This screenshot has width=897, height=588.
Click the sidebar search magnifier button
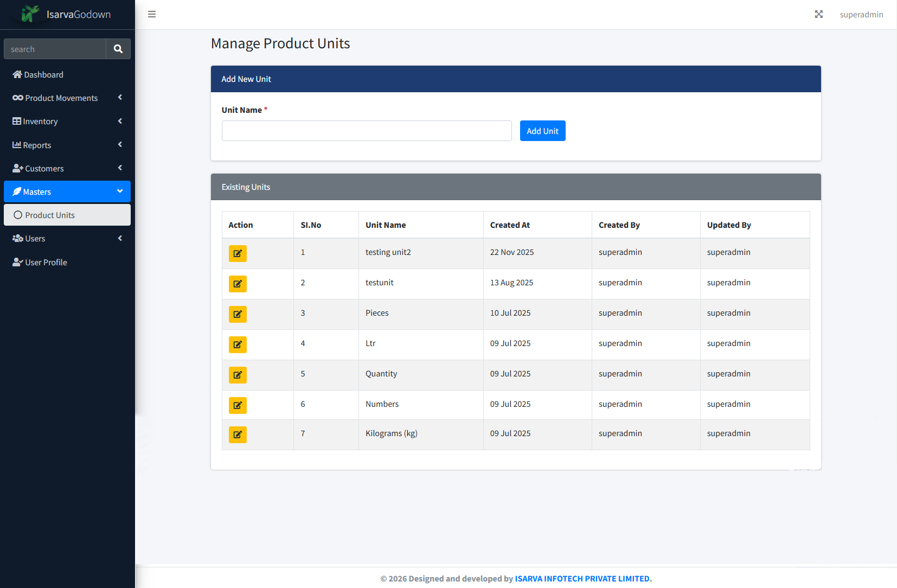(118, 49)
